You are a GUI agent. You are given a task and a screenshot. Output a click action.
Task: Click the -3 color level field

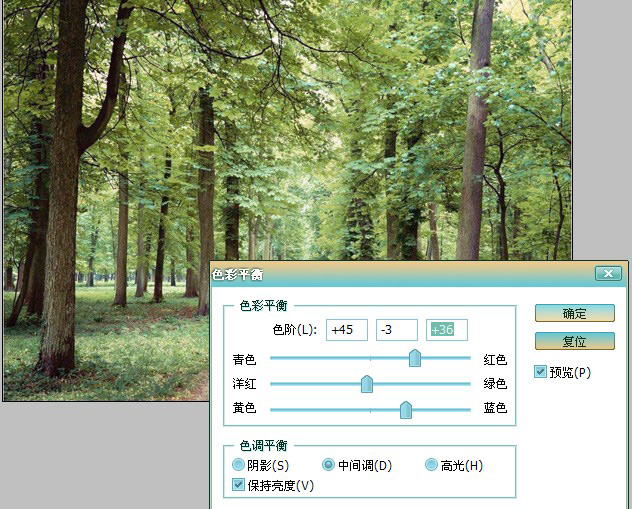pos(397,330)
